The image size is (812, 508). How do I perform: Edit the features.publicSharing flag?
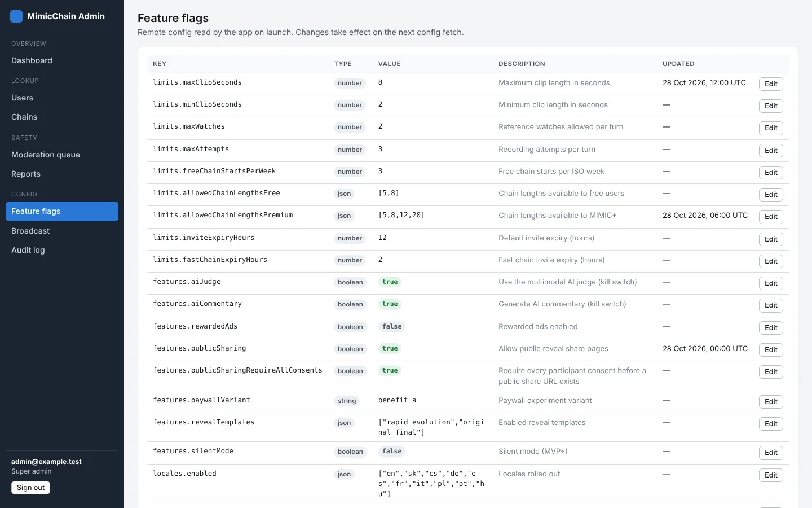point(771,350)
